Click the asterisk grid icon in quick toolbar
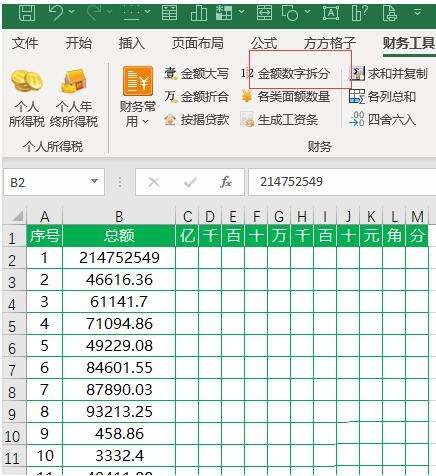This screenshot has height=476, width=436. (224, 13)
